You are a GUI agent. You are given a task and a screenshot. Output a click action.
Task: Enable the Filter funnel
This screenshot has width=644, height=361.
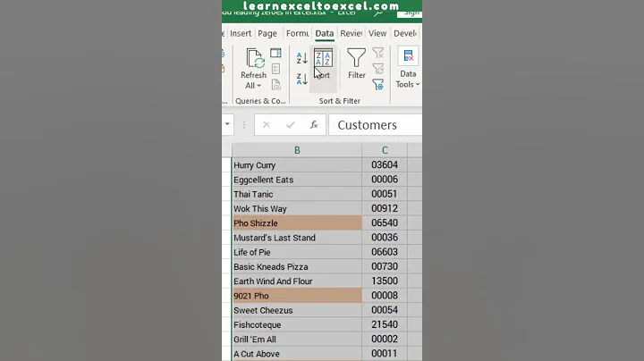[356, 63]
